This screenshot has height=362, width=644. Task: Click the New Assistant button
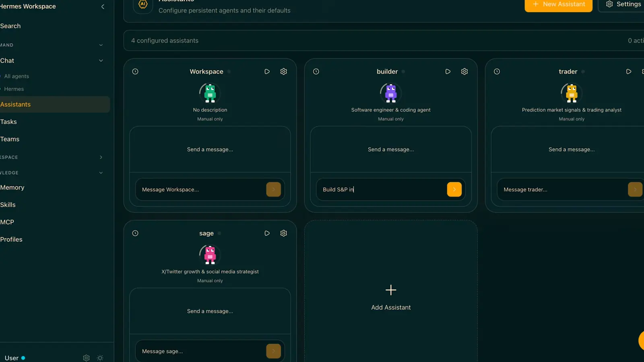coord(558,4)
